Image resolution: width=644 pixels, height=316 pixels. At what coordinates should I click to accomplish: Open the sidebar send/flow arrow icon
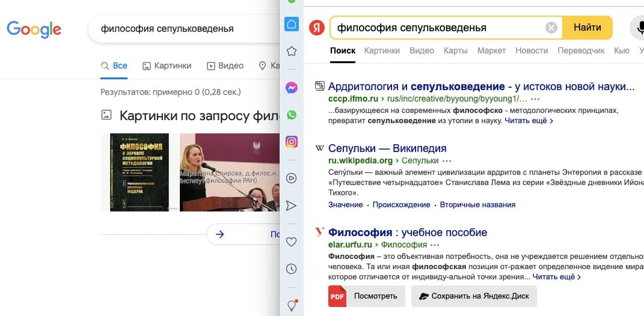291,205
